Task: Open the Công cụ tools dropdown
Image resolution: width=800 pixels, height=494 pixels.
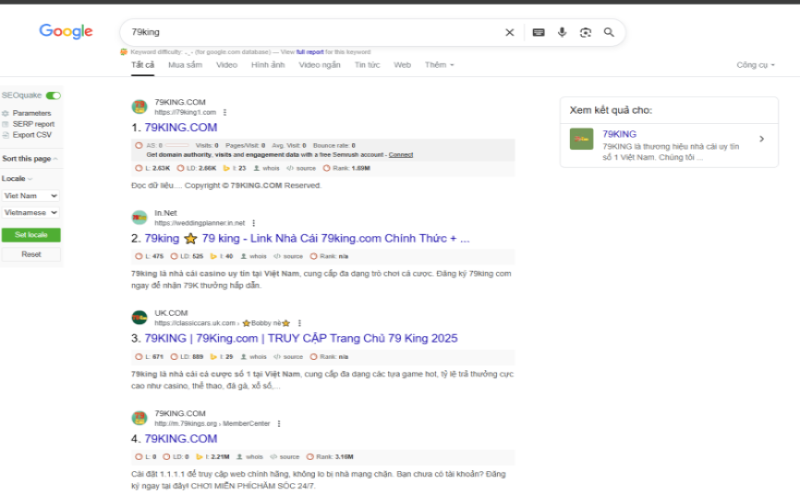Action: (755, 65)
